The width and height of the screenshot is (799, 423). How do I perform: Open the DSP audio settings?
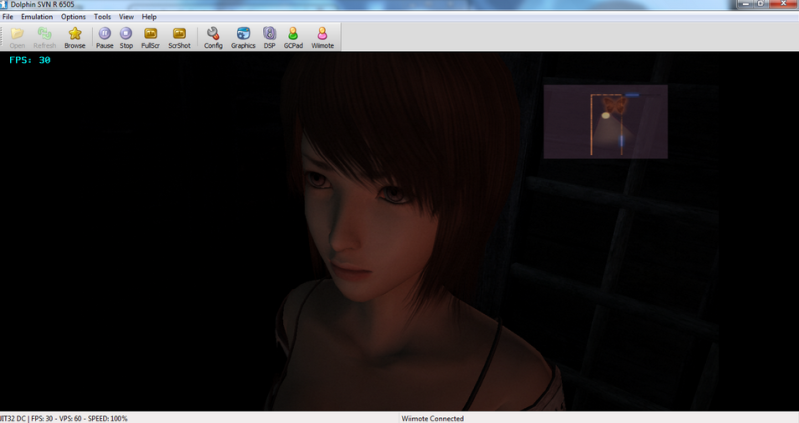point(270,38)
